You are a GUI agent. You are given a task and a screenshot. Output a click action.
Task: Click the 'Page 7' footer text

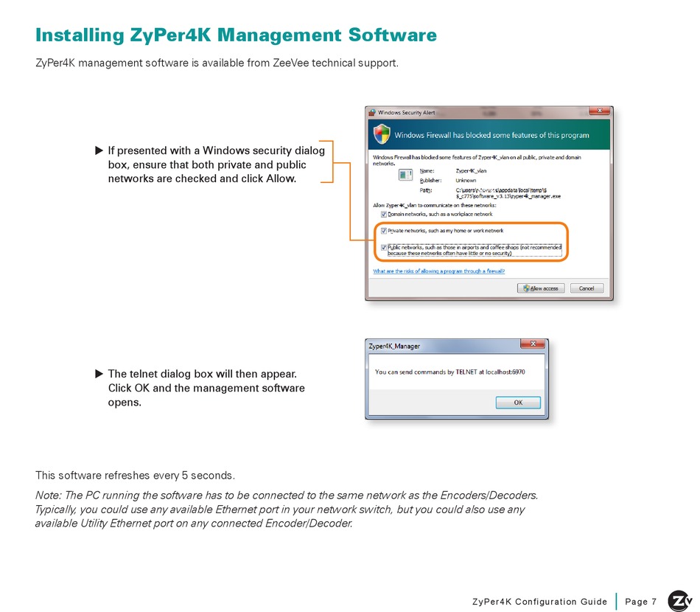click(640, 602)
